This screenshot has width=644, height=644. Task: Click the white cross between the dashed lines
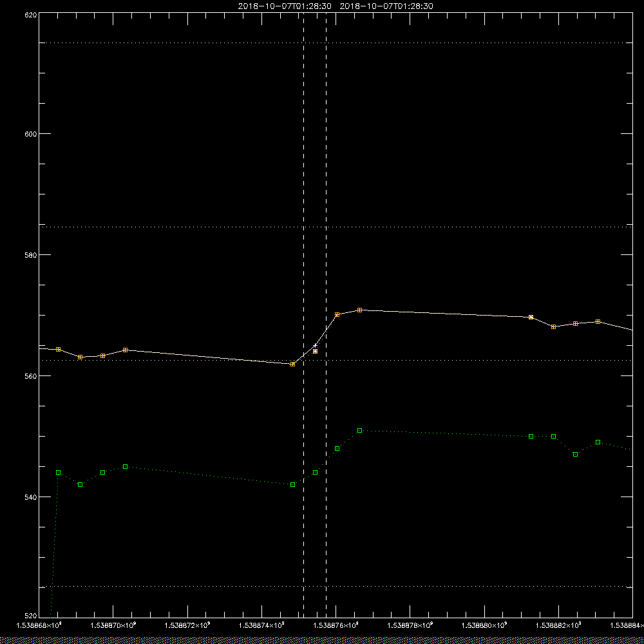click(x=315, y=345)
